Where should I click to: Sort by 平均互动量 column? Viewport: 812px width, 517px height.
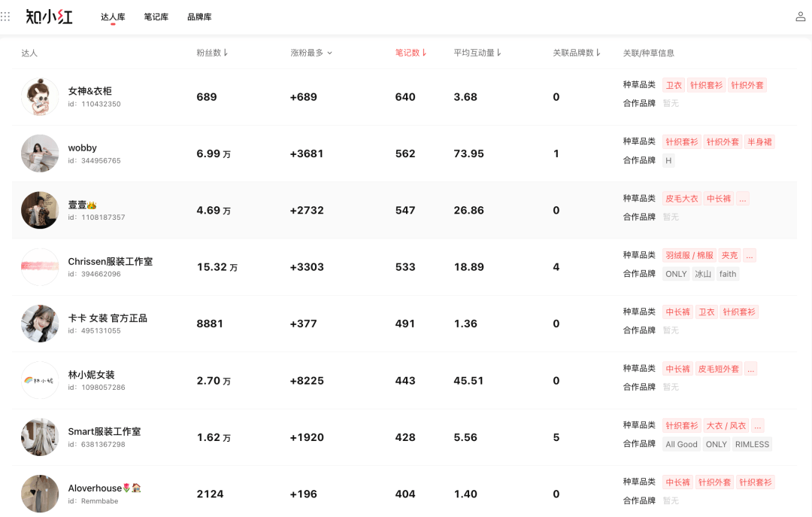(x=477, y=53)
